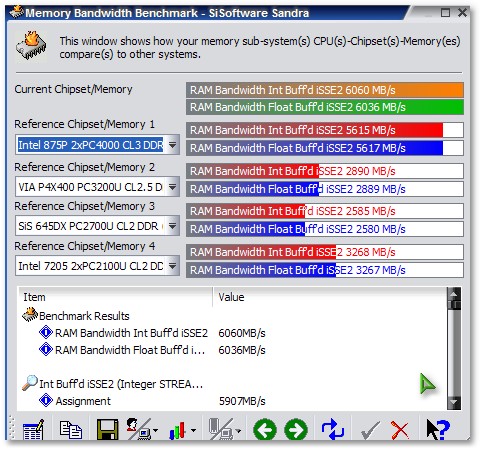Open the user/computer options icon

click(142, 429)
